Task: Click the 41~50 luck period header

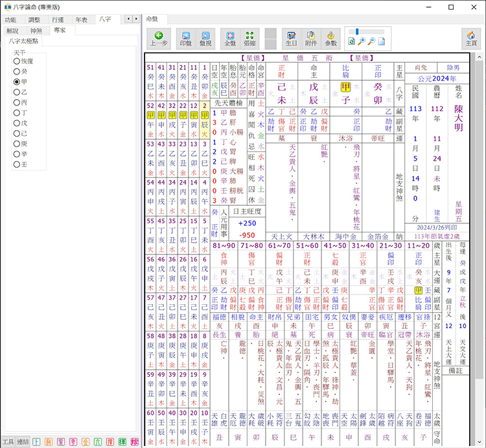Action: 335,245
